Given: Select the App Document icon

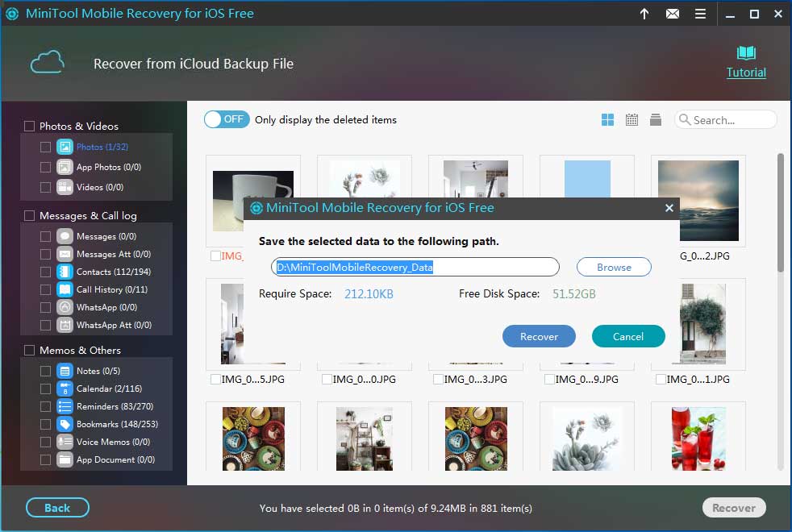Looking at the screenshot, I should [x=65, y=459].
